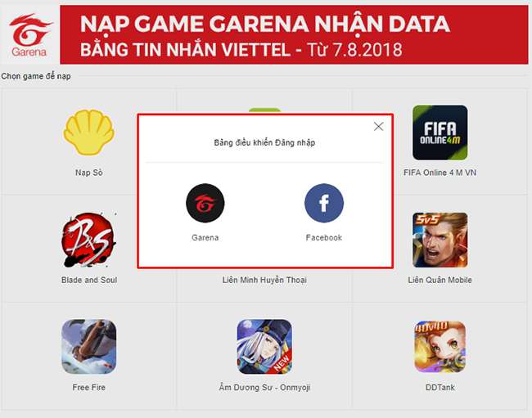
Task: Click the Garena text label in dialog
Action: pos(205,238)
